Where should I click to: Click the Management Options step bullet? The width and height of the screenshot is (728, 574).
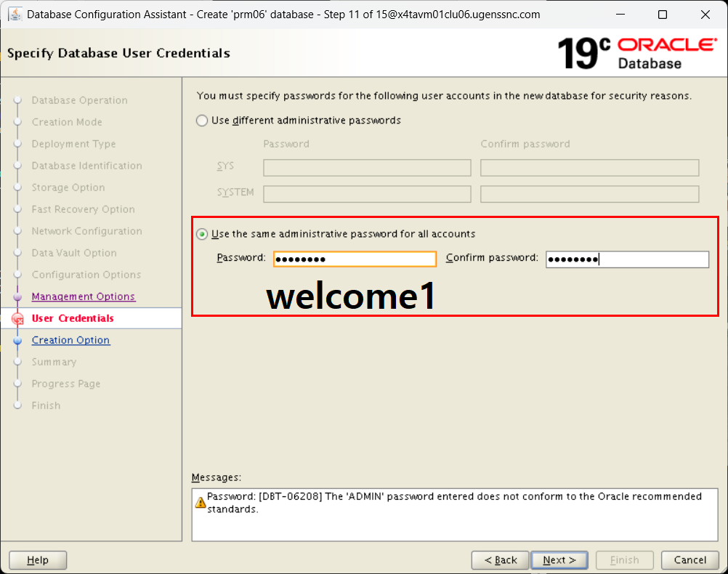tap(17, 296)
